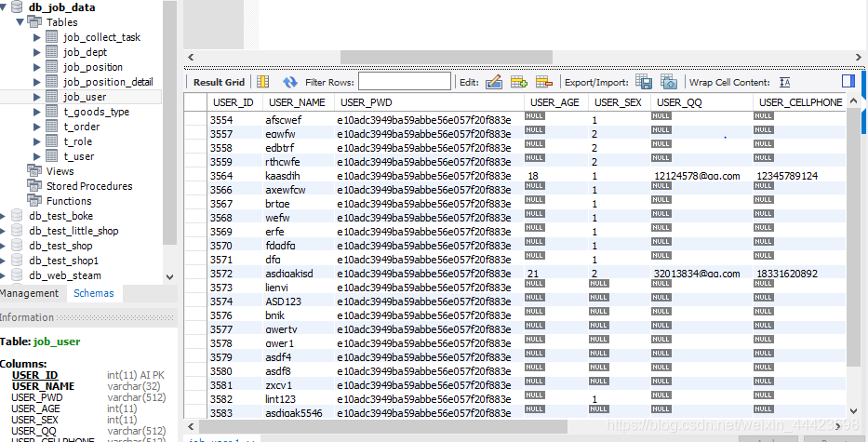
Task: Toggle wrap cell content icon
Action: [x=784, y=82]
